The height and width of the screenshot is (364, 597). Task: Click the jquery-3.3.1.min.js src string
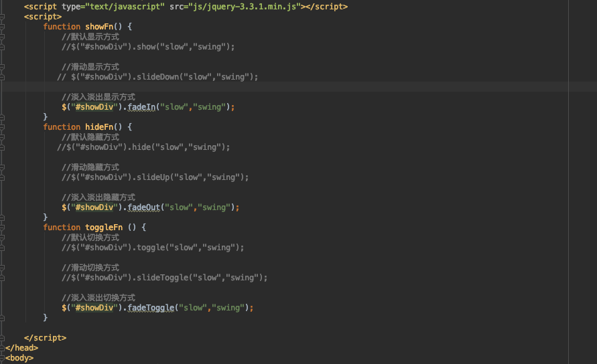tap(244, 7)
